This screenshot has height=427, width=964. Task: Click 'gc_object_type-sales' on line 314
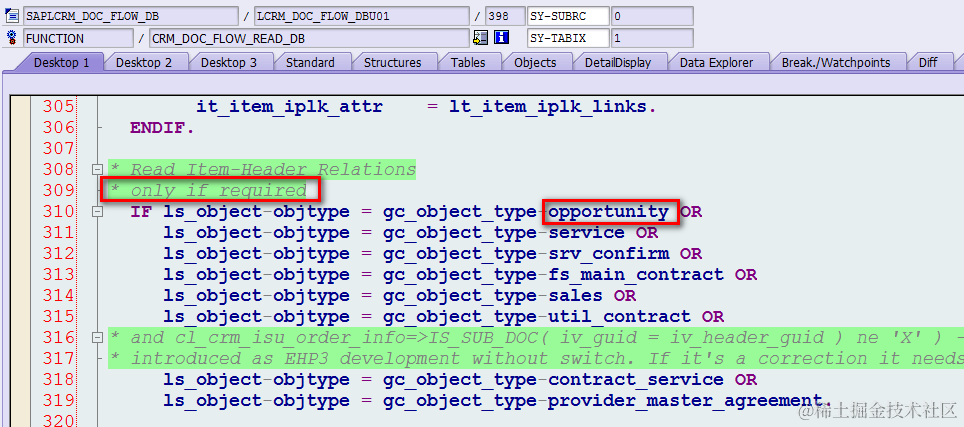[493, 296]
